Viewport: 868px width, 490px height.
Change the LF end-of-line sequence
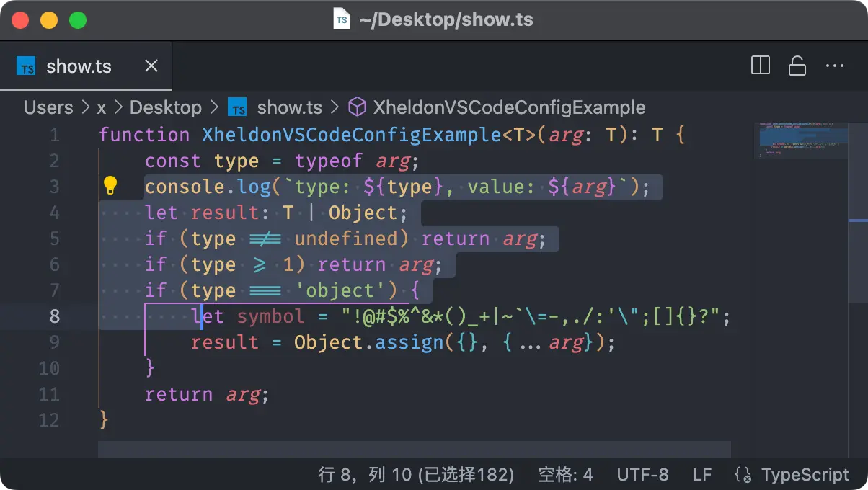(702, 475)
